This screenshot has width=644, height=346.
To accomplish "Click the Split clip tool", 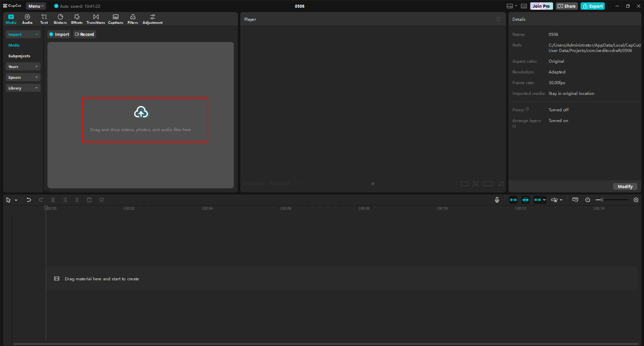I will pos(53,200).
